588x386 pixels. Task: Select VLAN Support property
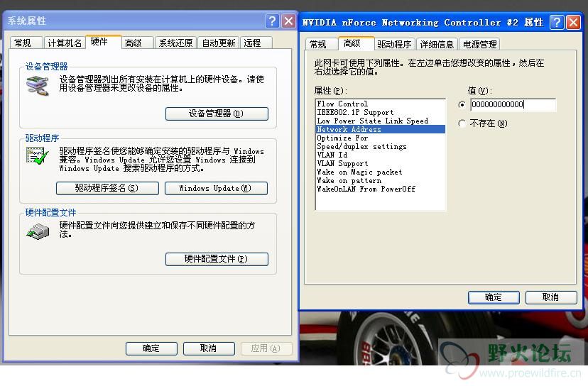(x=380, y=163)
